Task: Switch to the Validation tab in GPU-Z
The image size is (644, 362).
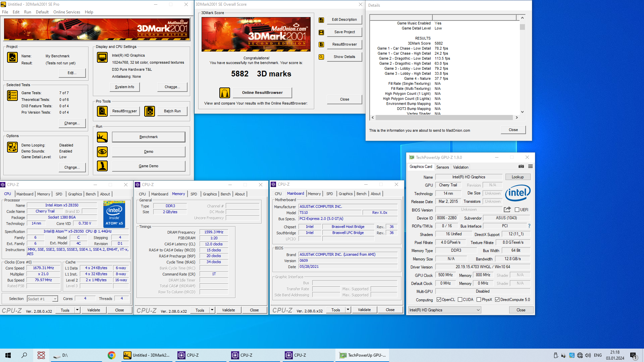Action: tap(461, 167)
